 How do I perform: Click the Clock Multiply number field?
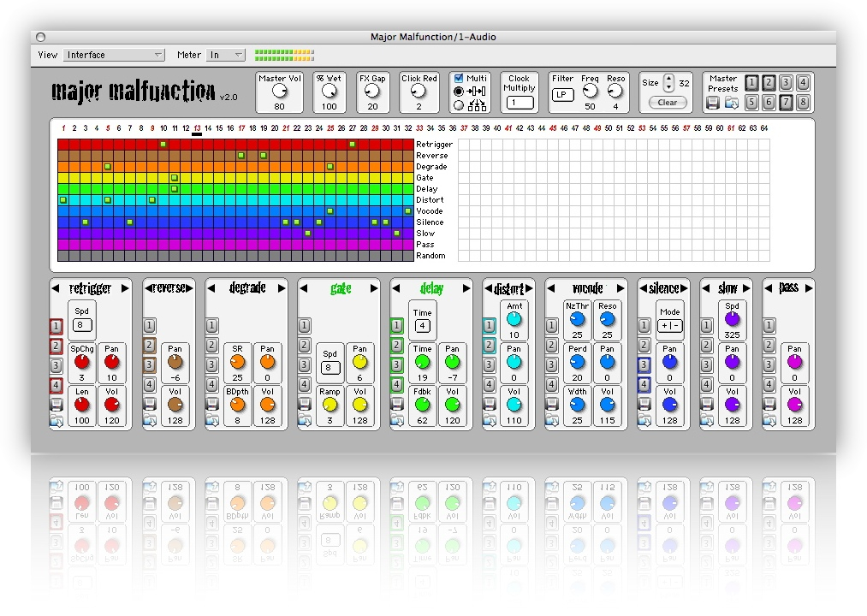(x=519, y=103)
